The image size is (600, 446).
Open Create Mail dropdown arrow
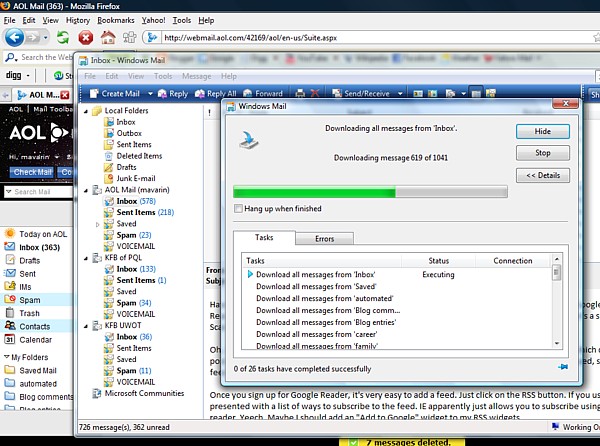pyautogui.click(x=150, y=93)
